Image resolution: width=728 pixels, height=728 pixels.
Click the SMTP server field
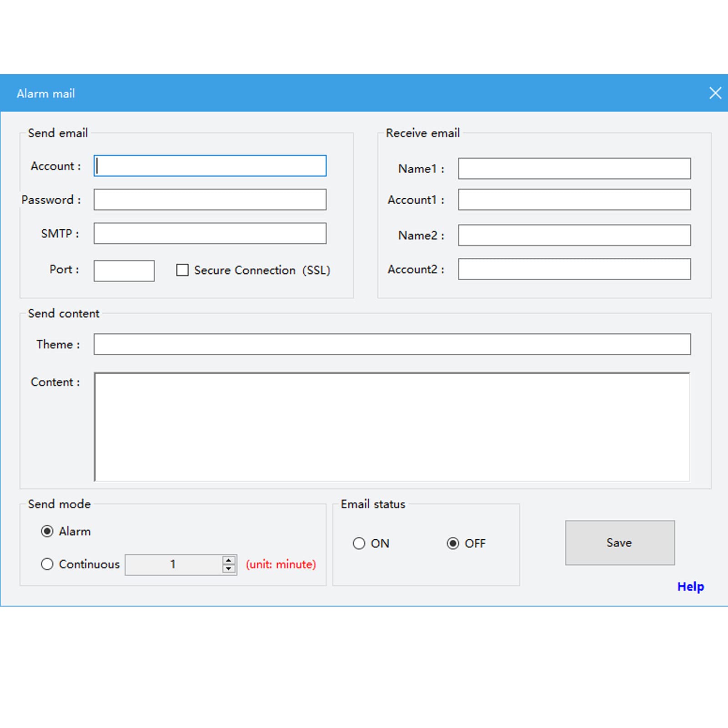point(210,233)
